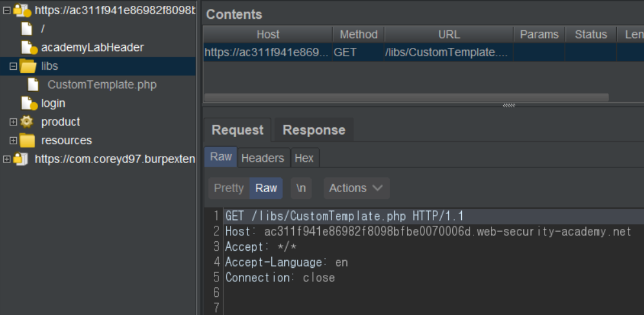
Task: Expand the product tree node
Action: [x=13, y=122]
